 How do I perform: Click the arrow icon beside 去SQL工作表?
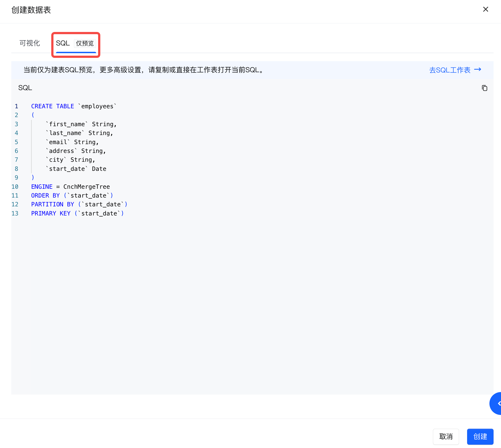tap(478, 70)
